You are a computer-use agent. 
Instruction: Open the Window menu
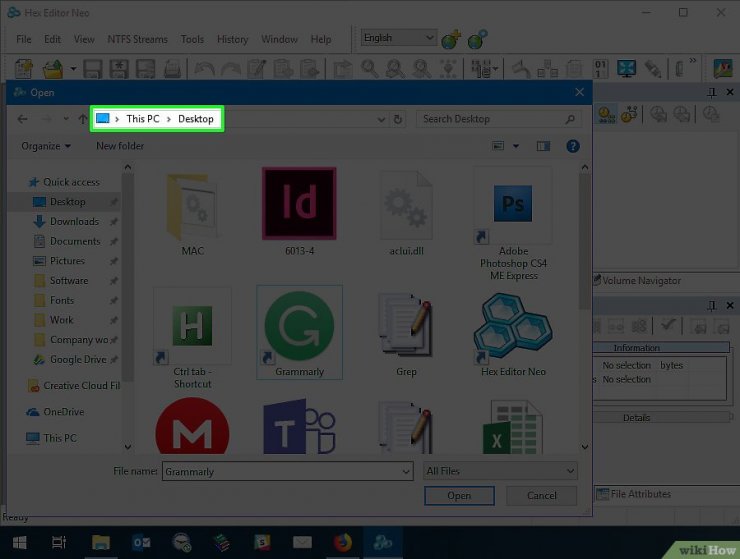pos(279,39)
